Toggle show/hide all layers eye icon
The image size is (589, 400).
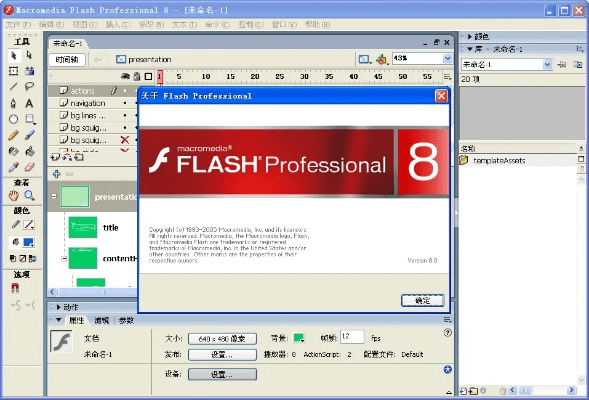click(125, 77)
